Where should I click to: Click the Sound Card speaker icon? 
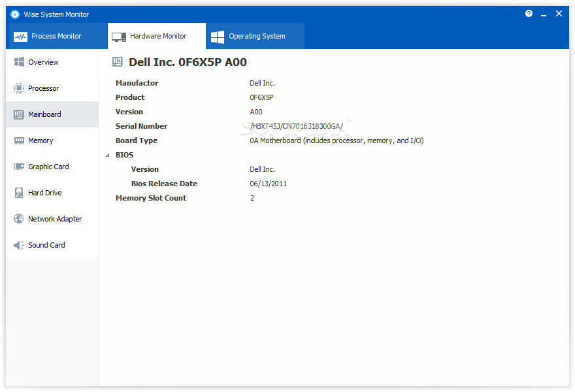click(19, 245)
